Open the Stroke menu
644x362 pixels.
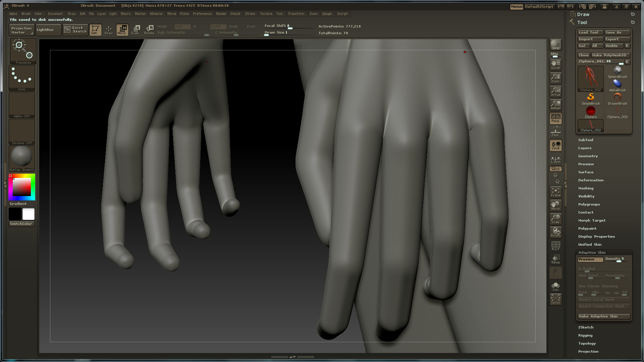coord(250,14)
